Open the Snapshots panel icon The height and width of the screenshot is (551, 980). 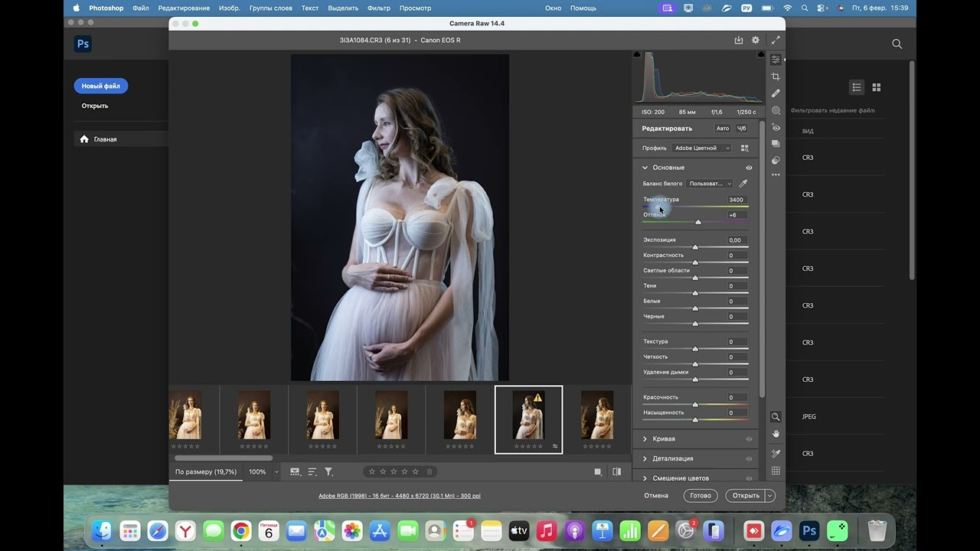click(x=776, y=144)
